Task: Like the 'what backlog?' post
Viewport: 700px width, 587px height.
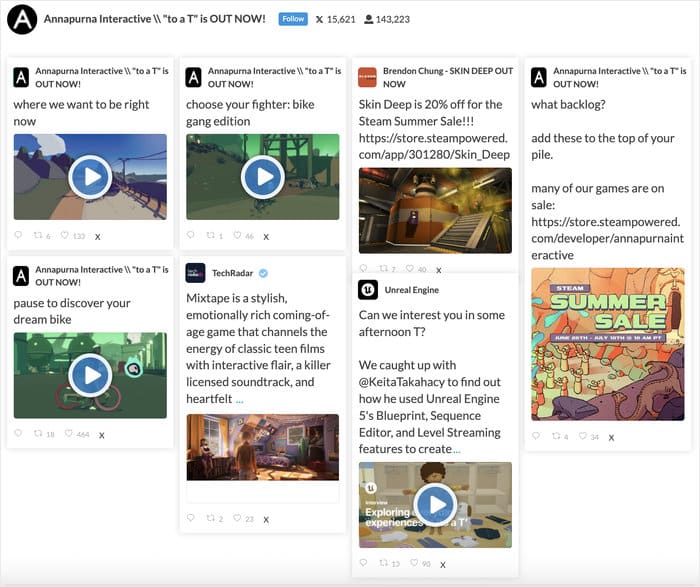Action: 582,435
